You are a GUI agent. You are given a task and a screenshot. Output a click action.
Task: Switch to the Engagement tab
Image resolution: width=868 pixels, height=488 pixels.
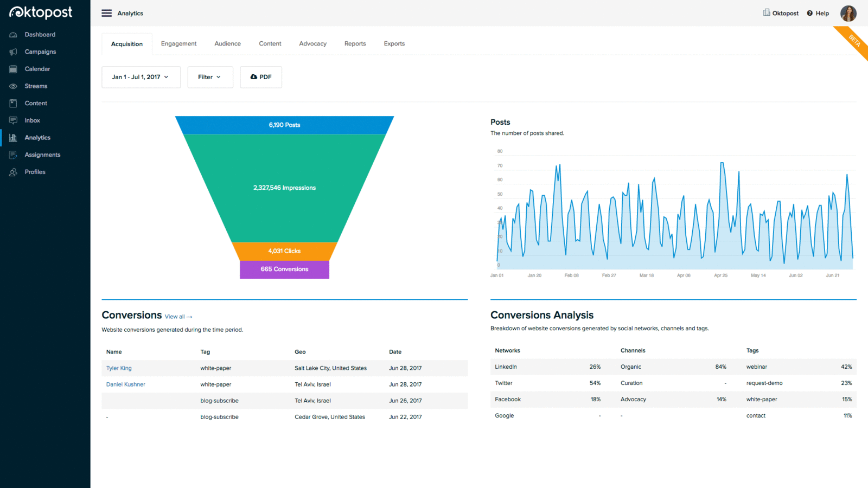coord(178,43)
